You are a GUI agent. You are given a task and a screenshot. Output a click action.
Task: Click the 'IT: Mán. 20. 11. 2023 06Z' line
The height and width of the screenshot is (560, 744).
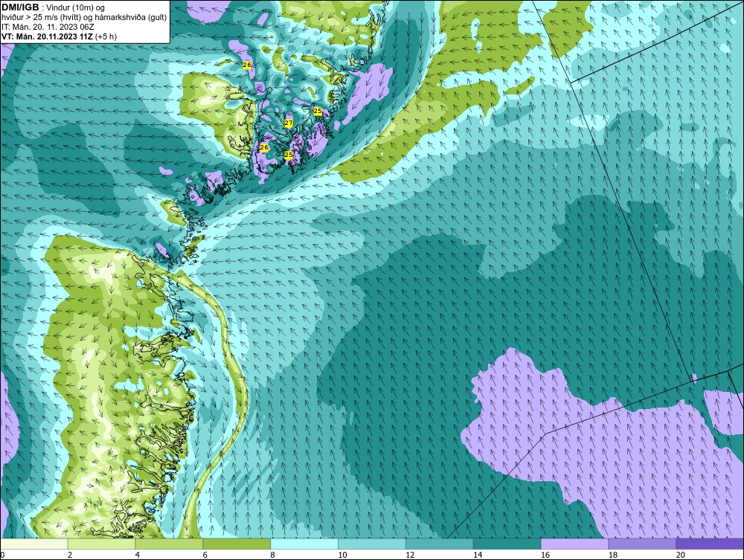(x=48, y=27)
